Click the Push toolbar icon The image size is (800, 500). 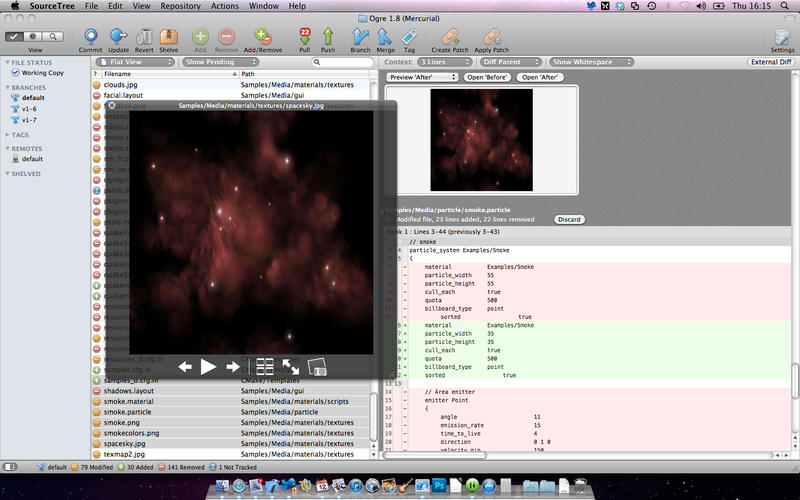pyautogui.click(x=328, y=37)
